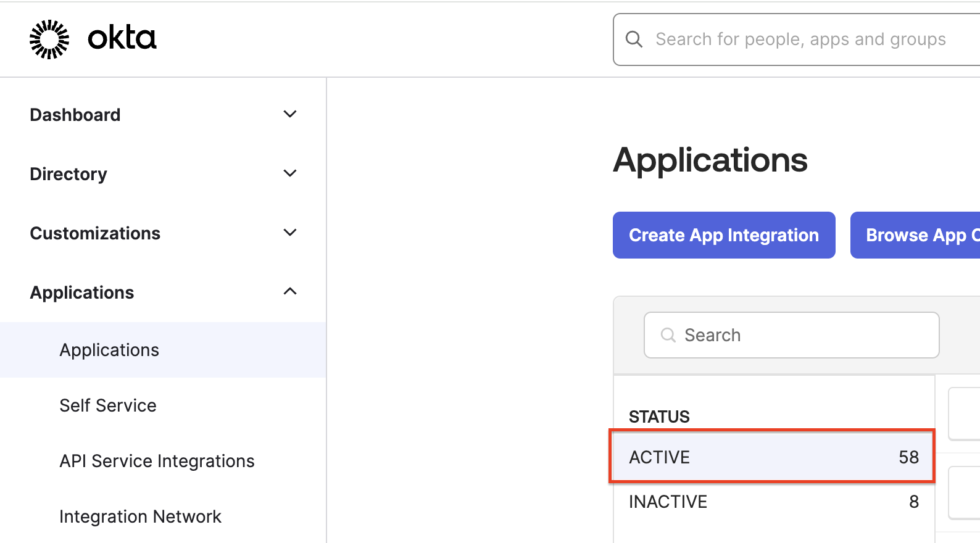980x543 pixels.
Task: Click Create App Integration button
Action: (x=724, y=235)
